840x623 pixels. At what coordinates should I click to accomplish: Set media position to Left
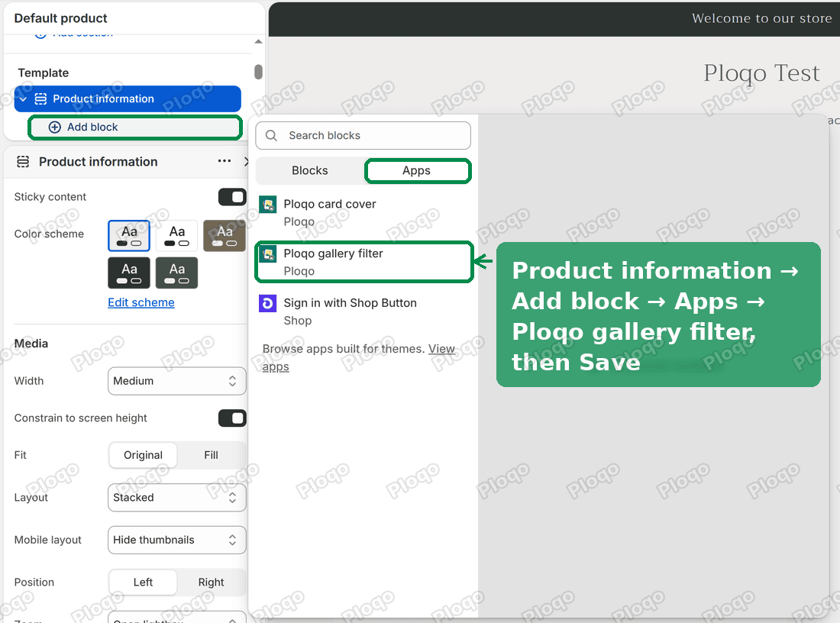(x=143, y=583)
